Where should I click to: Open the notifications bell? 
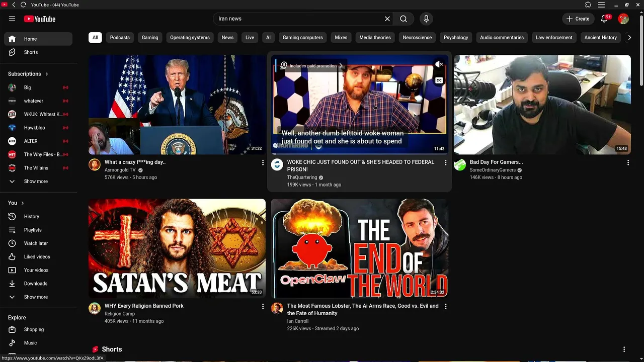pos(605,19)
